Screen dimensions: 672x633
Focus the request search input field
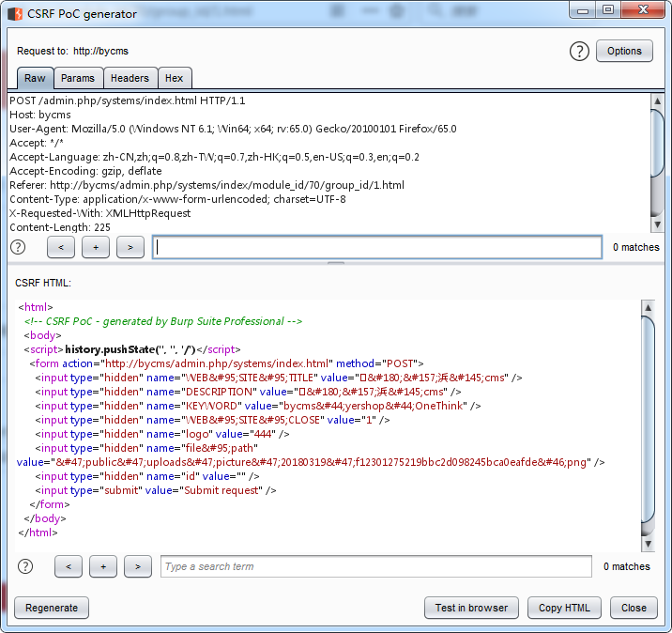[377, 247]
